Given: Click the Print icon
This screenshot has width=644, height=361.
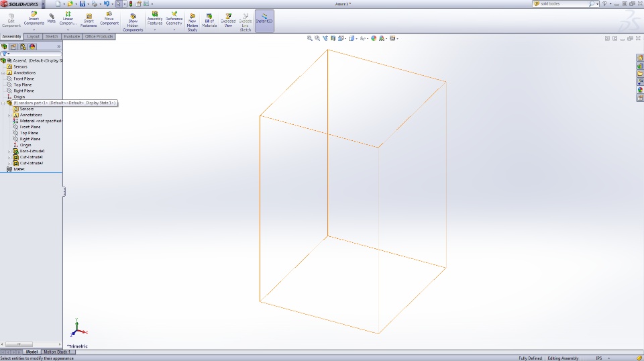Looking at the screenshot, I should point(95,4).
